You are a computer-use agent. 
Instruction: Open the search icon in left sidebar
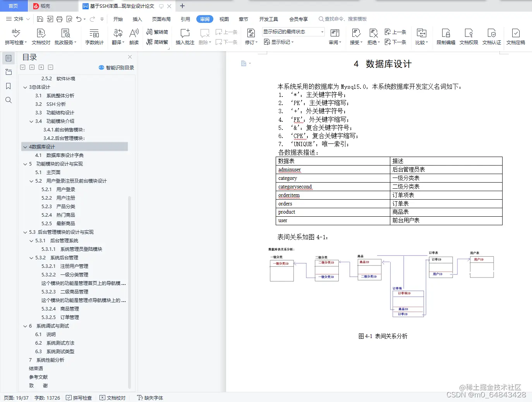pos(8,100)
